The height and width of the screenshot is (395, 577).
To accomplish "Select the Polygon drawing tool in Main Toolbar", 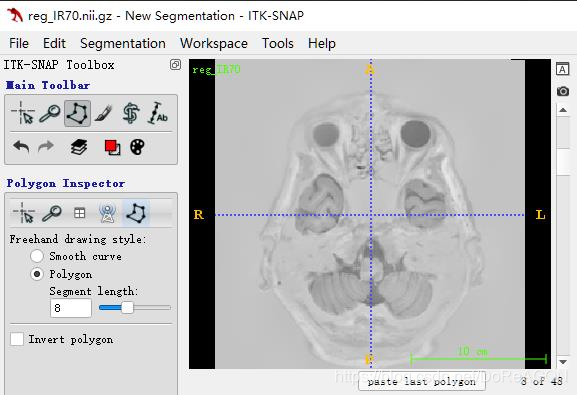I will (77, 113).
